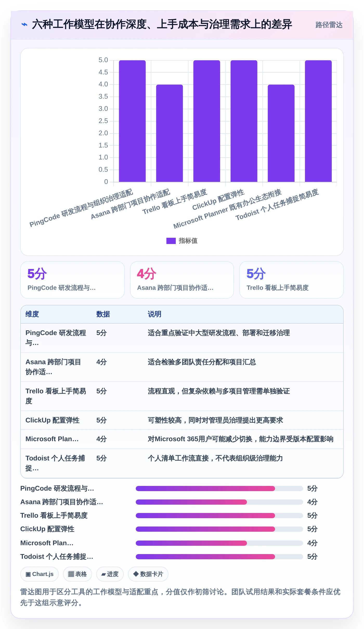Screen dimensions: 364x629
Task: Click the 进度 tag chip
Action: pos(110,574)
